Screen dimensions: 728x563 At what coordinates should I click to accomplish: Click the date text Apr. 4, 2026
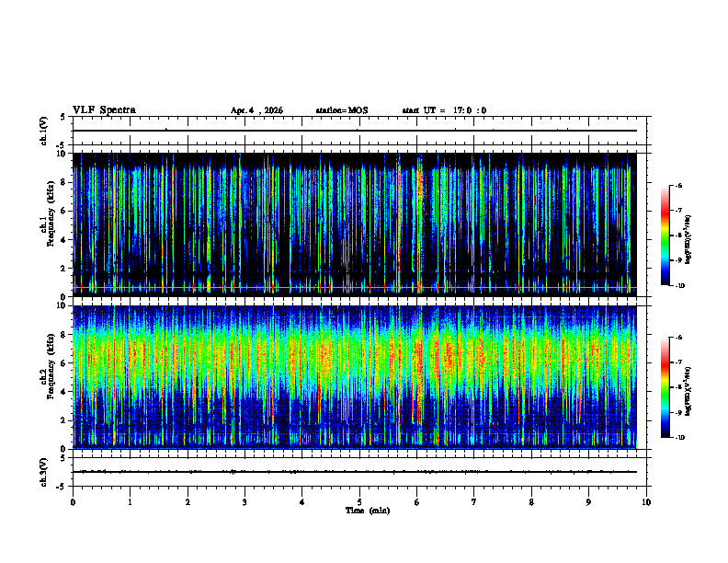click(x=256, y=110)
